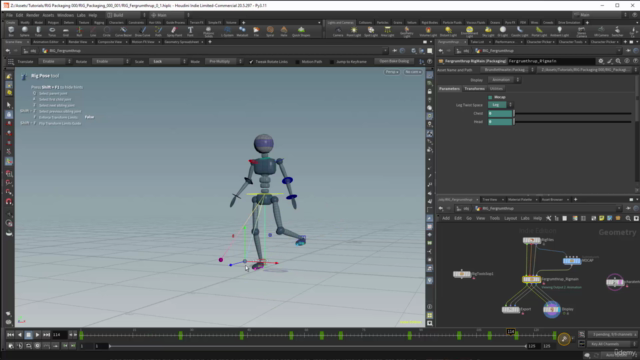640x360 pixels.
Task: Open the Add menu in network editor
Action: point(446,218)
